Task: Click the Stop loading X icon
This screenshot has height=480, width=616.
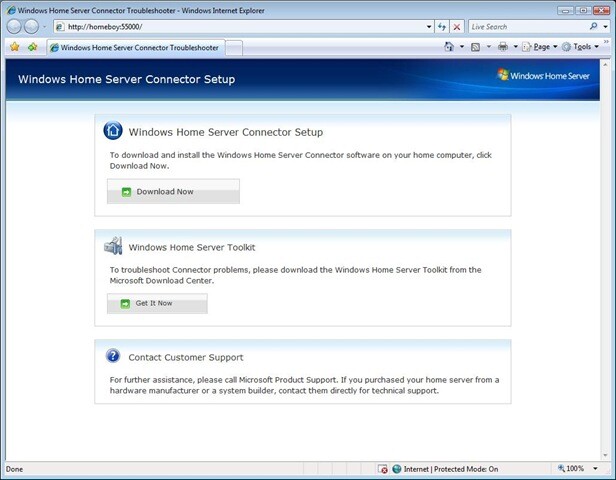Action: [x=456, y=27]
